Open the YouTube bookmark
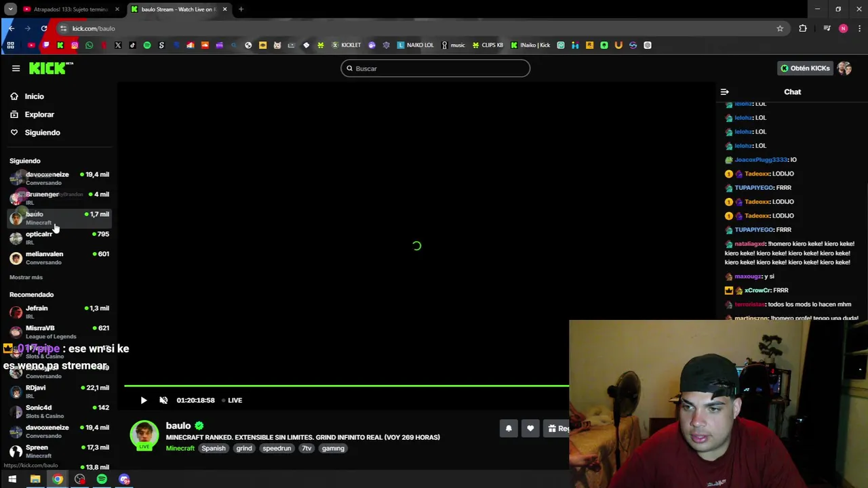The image size is (868, 488). pyautogui.click(x=31, y=45)
